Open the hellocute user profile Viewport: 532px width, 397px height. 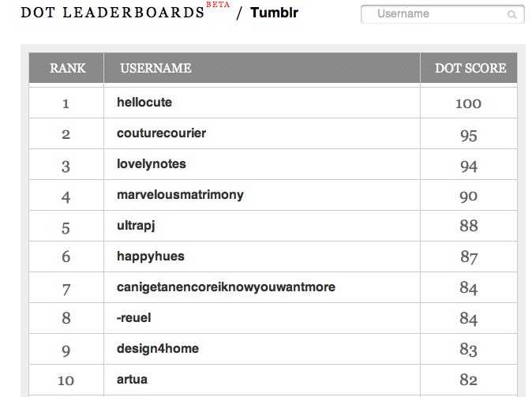(x=144, y=102)
